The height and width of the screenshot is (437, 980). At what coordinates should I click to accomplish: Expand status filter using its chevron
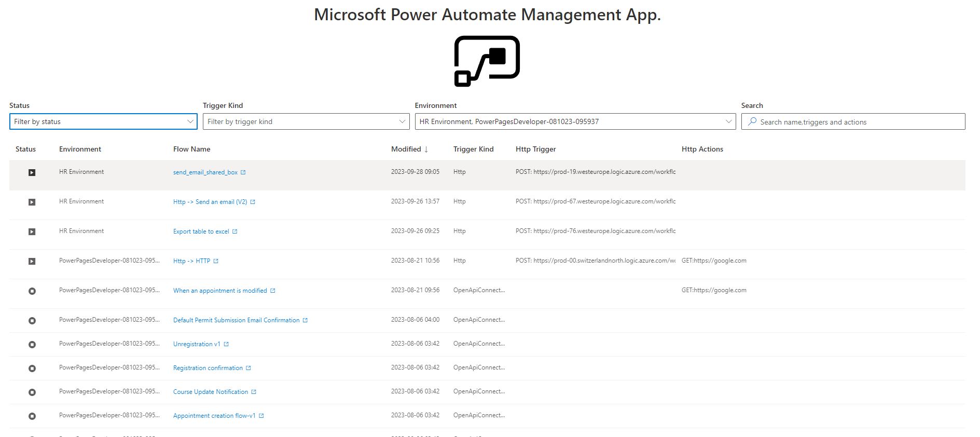(190, 121)
